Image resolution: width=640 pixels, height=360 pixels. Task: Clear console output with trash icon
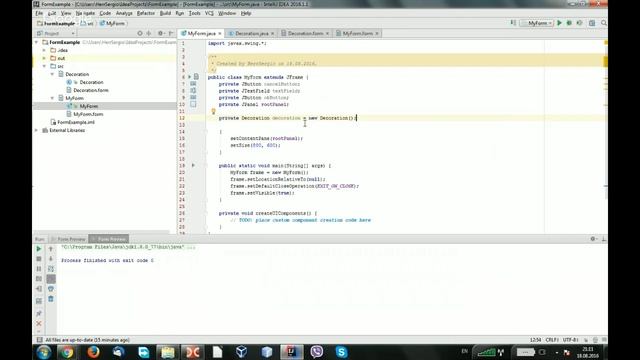(51, 299)
